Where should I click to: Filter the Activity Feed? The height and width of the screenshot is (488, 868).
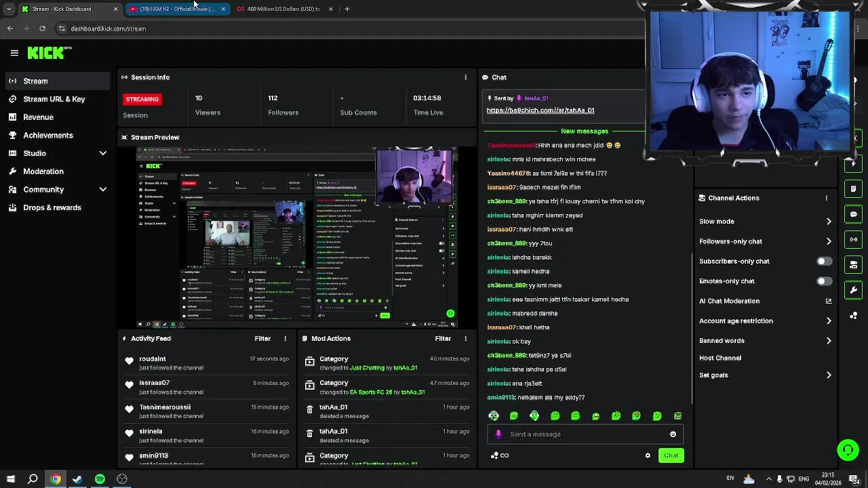pyautogui.click(x=262, y=338)
